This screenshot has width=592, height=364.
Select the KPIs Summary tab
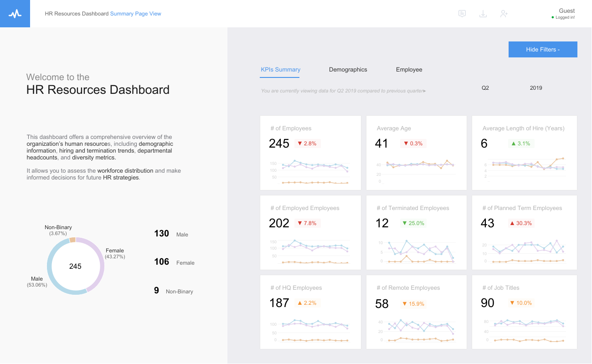click(280, 70)
